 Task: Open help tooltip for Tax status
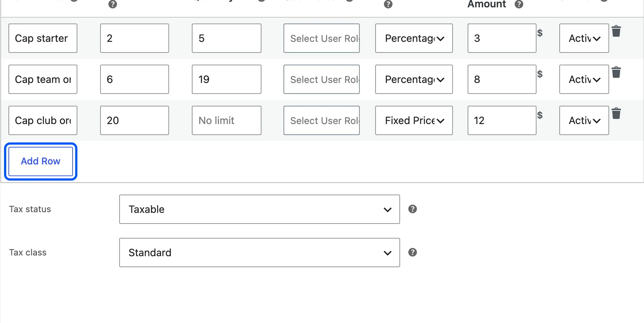tap(413, 209)
